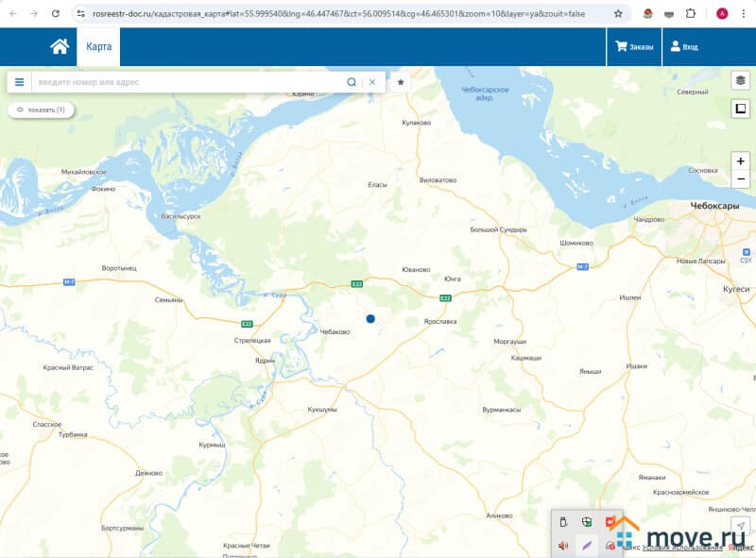This screenshot has height=558, width=756.
Task: Click the geolocation arrow button
Action: pos(741,526)
